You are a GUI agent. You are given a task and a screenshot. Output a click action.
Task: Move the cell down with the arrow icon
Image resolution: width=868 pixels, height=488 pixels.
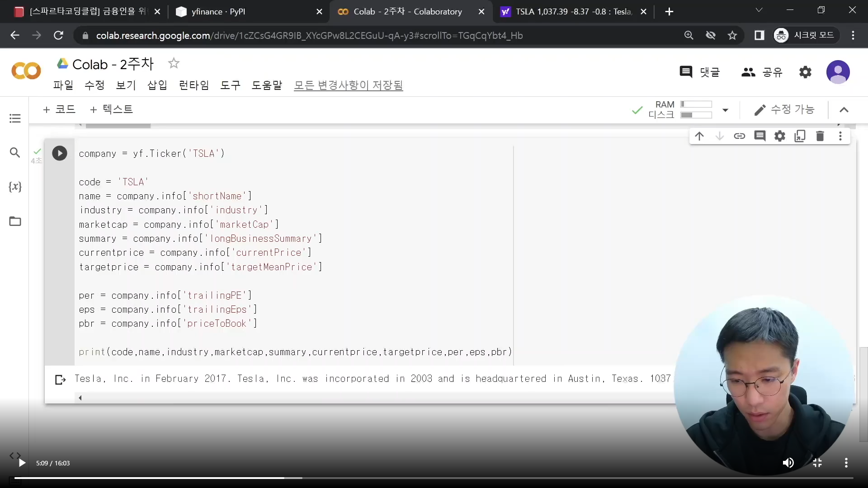[720, 136]
